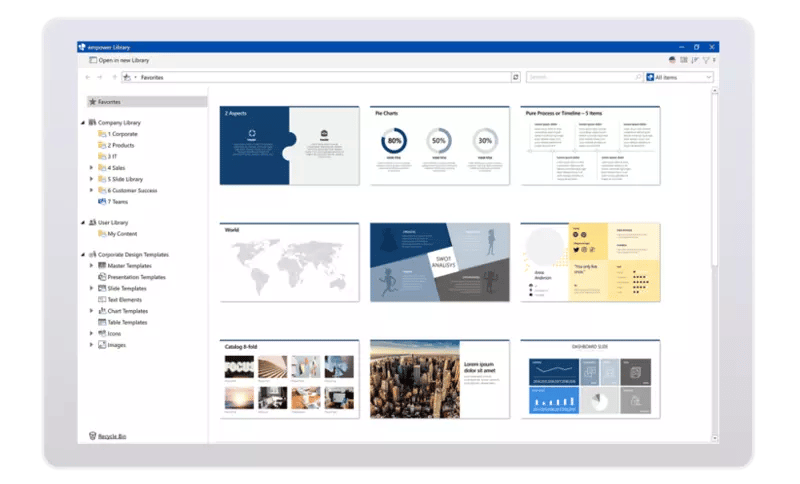Screen dimensions: 800x484
Task: Open the All items filter dropdown
Action: pyautogui.click(x=679, y=77)
